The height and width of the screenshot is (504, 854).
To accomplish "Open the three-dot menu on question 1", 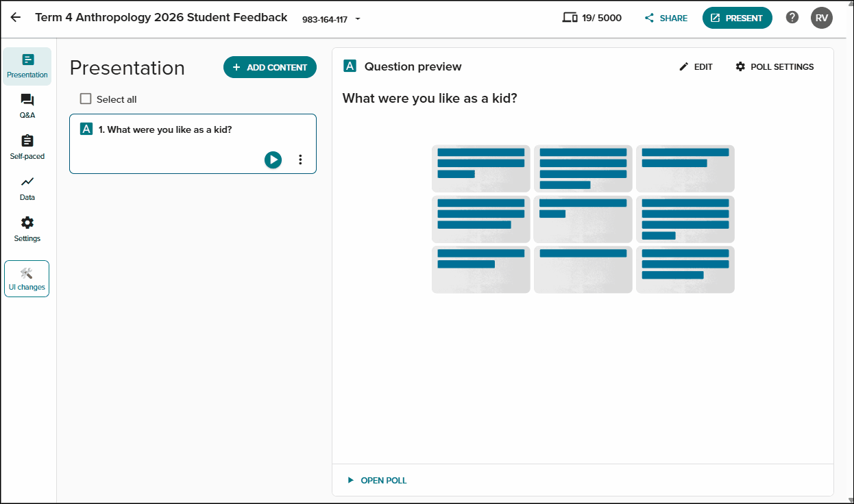I will 300,160.
